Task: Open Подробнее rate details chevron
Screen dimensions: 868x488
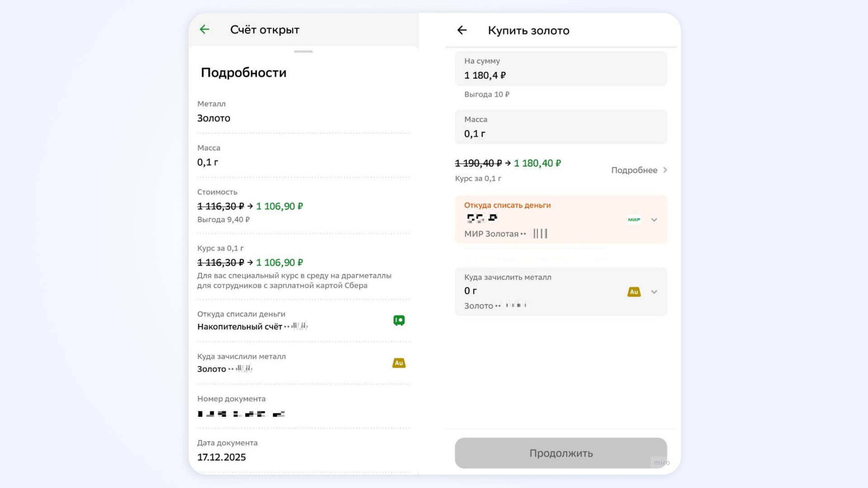Action: (x=665, y=170)
